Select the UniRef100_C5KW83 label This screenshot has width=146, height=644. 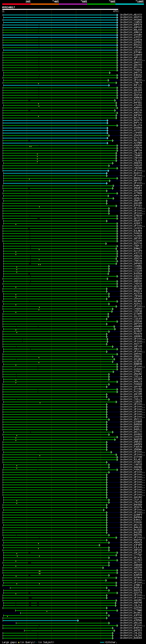click(131, 156)
